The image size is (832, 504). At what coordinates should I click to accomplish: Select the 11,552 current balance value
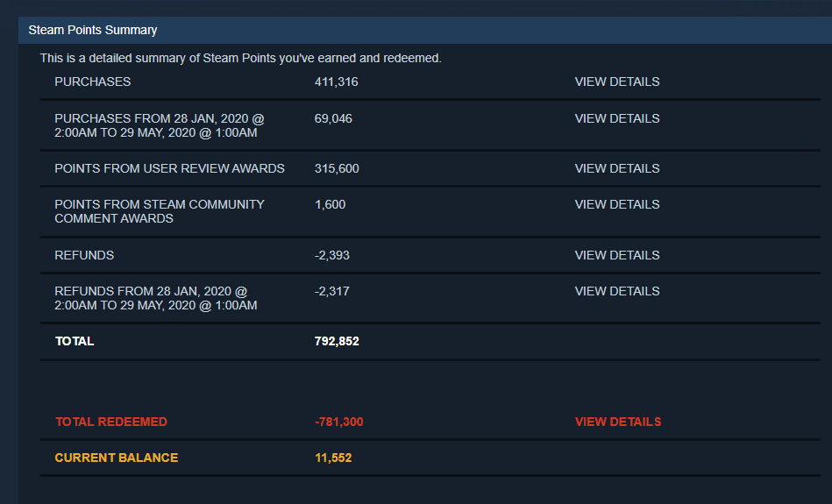pos(333,458)
